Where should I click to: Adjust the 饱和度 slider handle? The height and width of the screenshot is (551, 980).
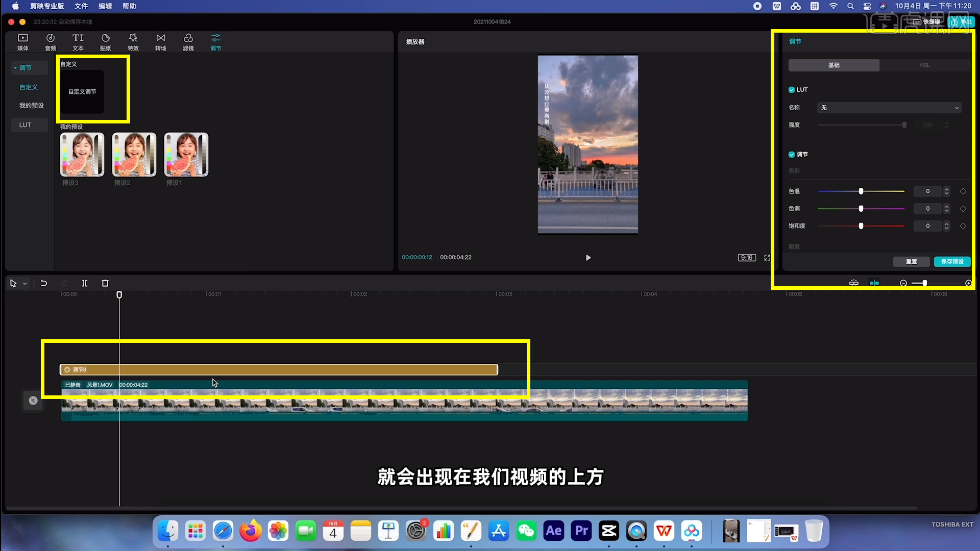(861, 226)
